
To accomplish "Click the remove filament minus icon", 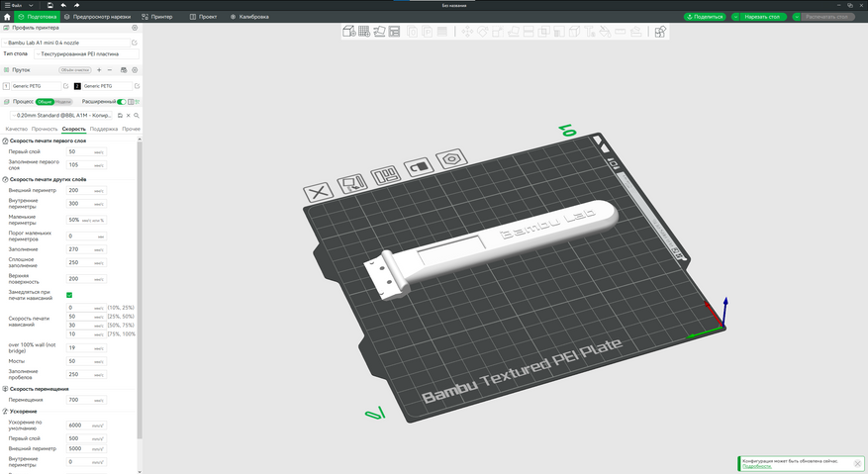I will pos(110,70).
